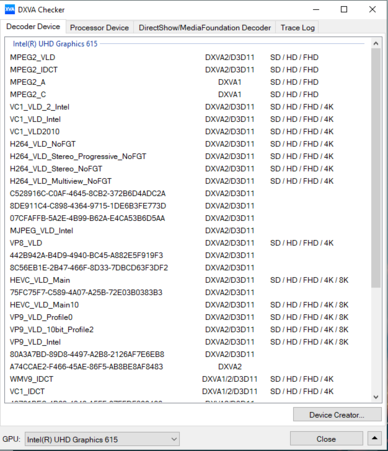
Task: Select the HEVC_VLD_Main10 entry
Action: 188,305
